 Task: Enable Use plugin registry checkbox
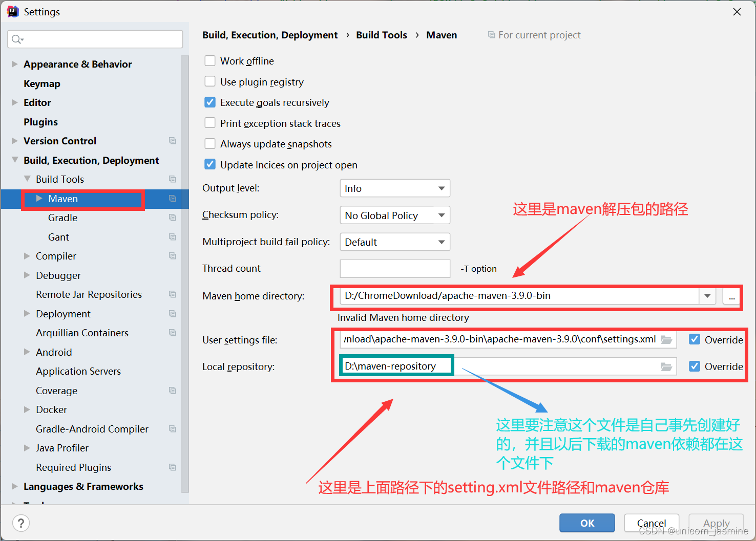click(x=210, y=81)
